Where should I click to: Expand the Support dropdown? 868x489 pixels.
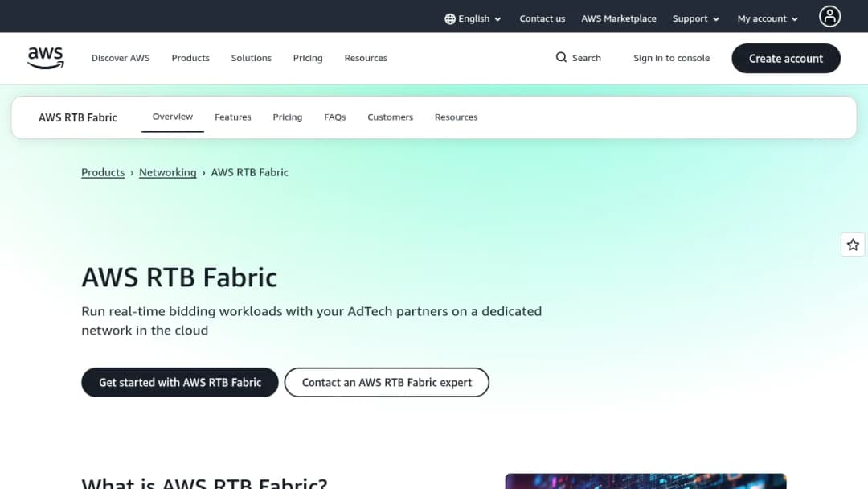[696, 18]
